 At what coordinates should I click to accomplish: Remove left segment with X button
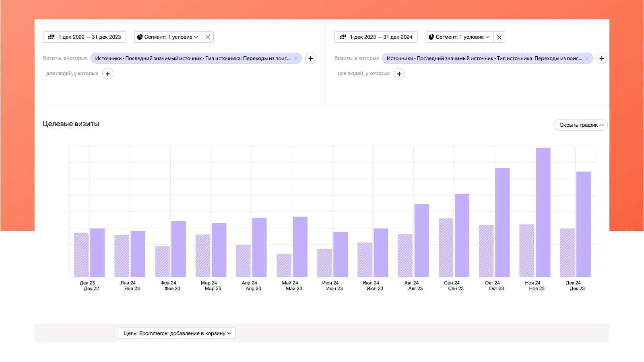coord(208,37)
